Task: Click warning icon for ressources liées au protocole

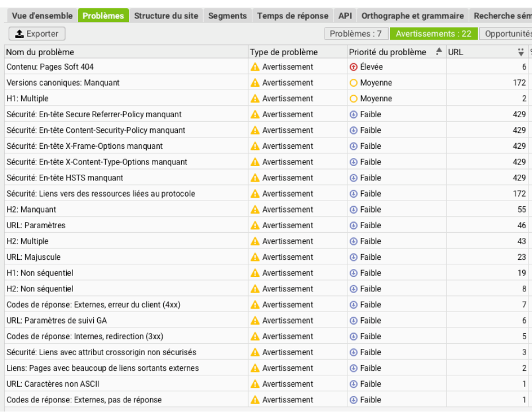Action: coord(255,194)
